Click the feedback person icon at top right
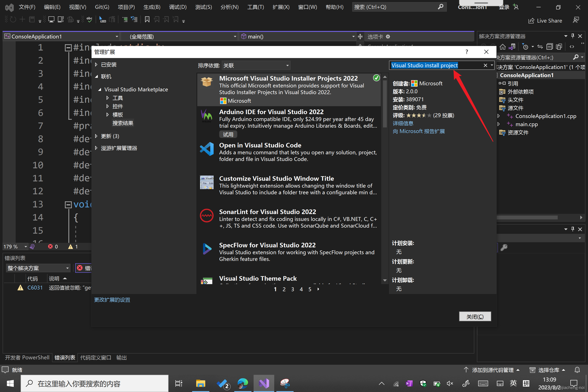 coord(576,20)
